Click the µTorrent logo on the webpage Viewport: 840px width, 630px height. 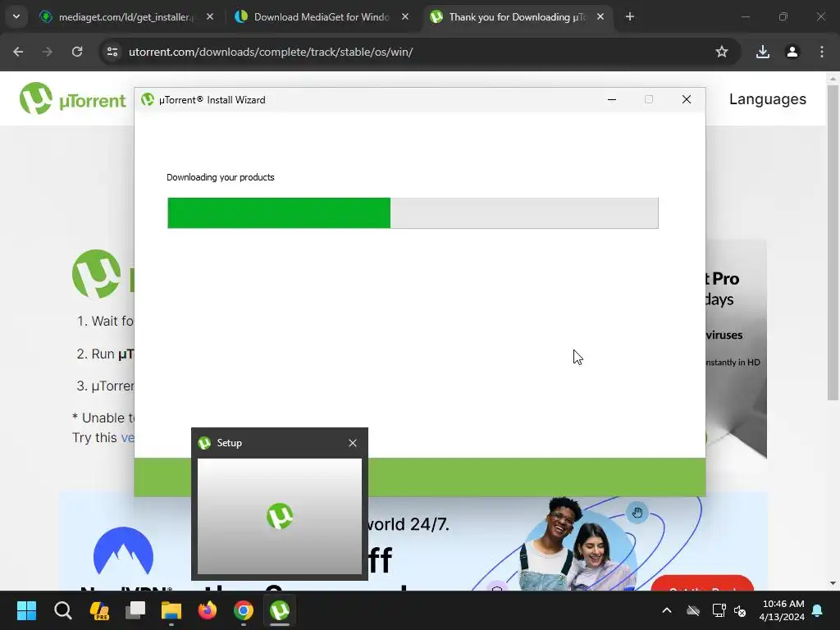pyautogui.click(x=72, y=98)
